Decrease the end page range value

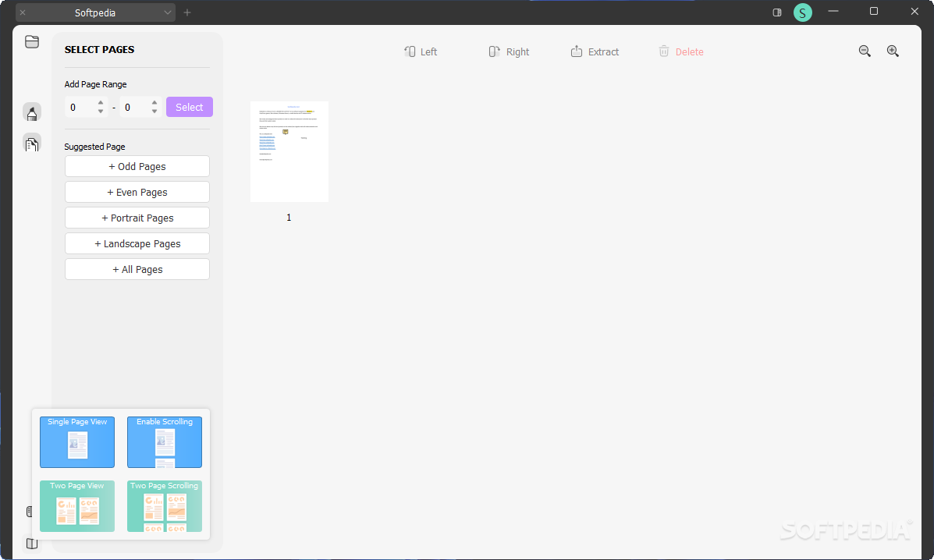click(154, 112)
